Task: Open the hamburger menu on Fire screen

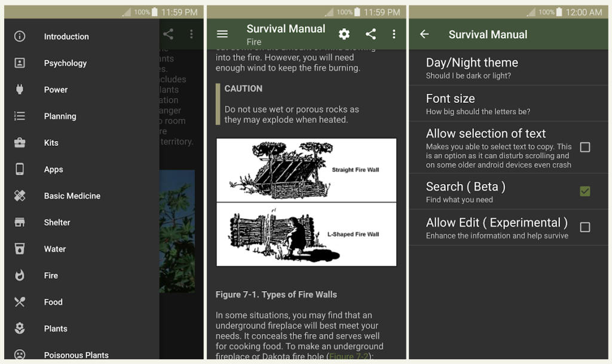Action: (222, 34)
